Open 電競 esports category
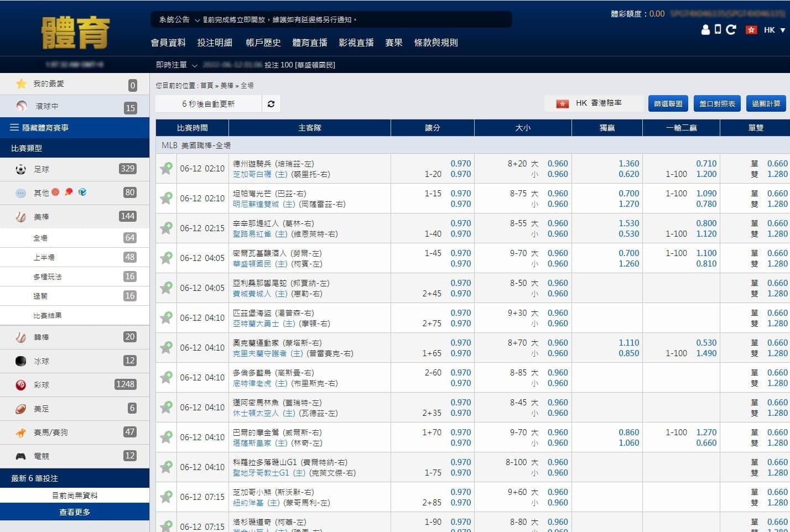The height and width of the screenshot is (532, 790). (x=41, y=456)
